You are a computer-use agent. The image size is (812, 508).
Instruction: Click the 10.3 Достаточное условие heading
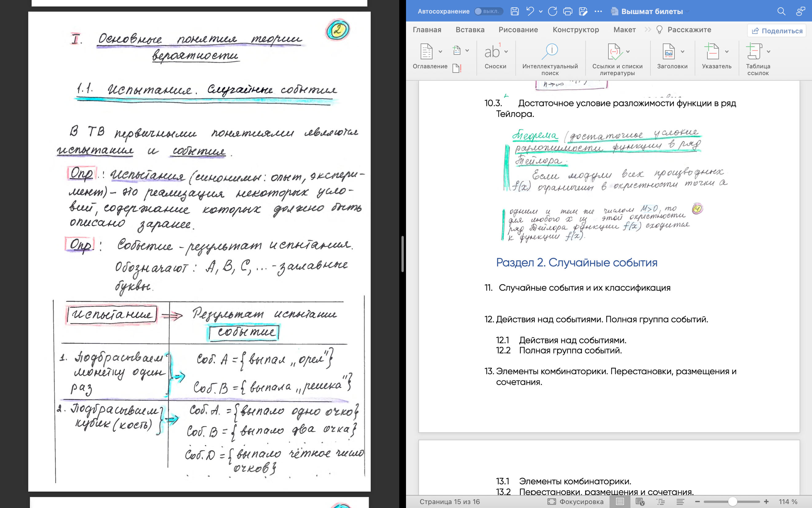(610, 108)
